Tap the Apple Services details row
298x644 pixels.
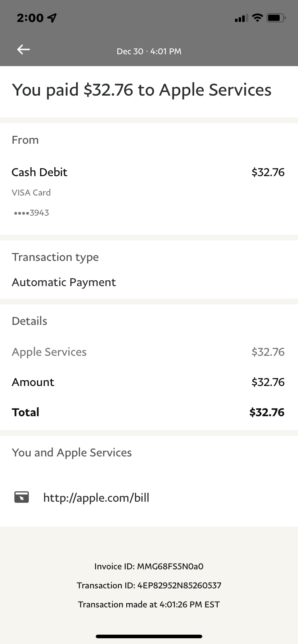(49, 352)
